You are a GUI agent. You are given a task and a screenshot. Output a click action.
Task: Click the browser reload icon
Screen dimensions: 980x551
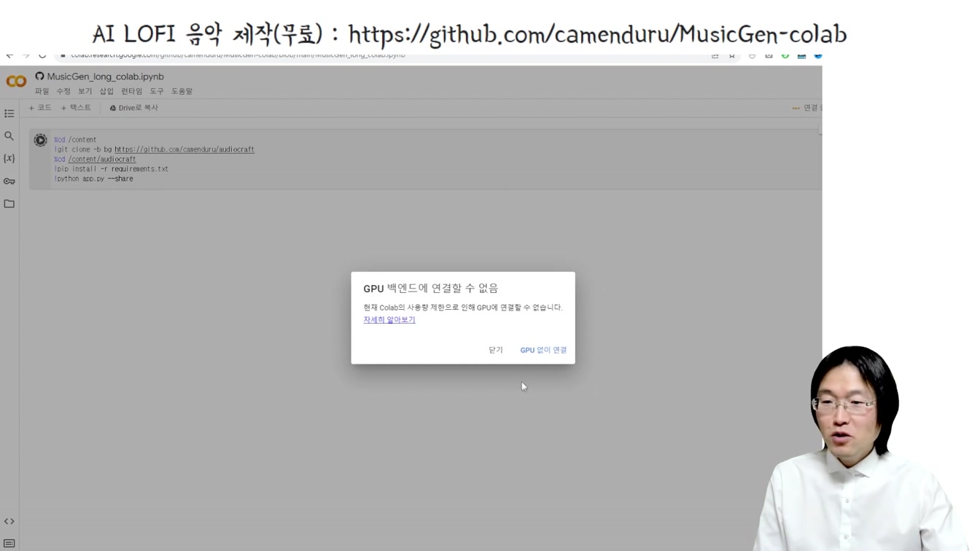tap(42, 55)
